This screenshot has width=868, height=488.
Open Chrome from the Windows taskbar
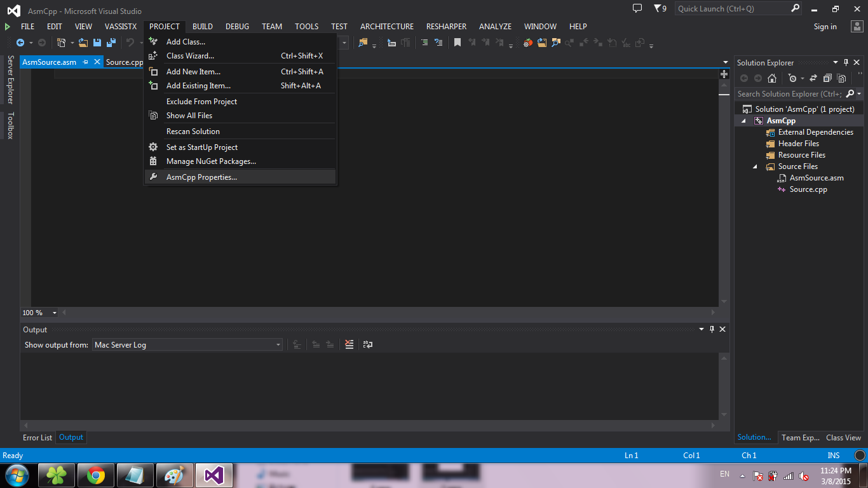tap(96, 475)
